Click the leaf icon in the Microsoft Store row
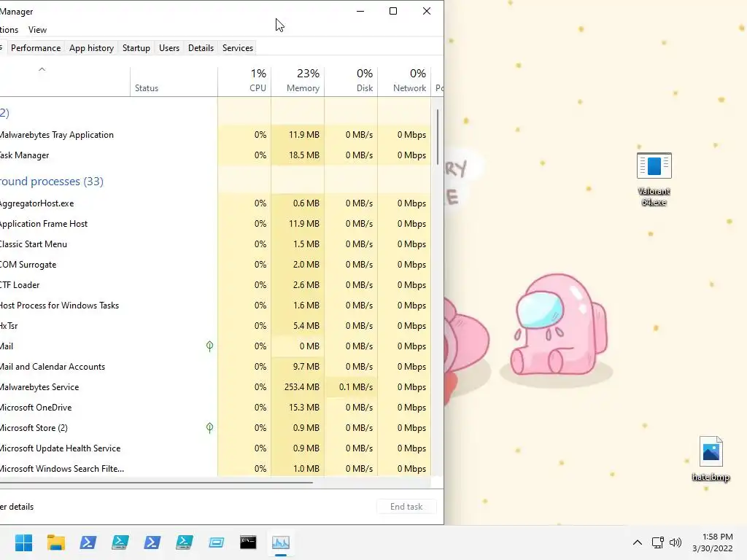Viewport: 747px width, 560px height. (x=209, y=427)
